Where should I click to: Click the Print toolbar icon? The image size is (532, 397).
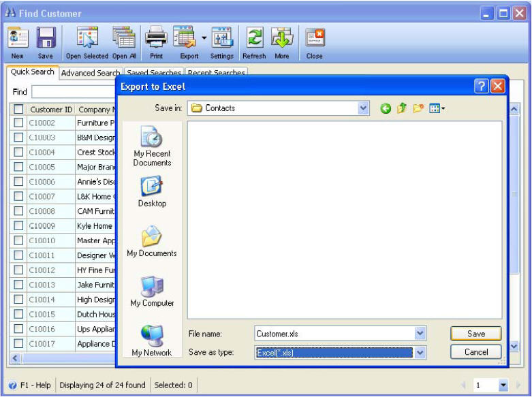point(156,37)
